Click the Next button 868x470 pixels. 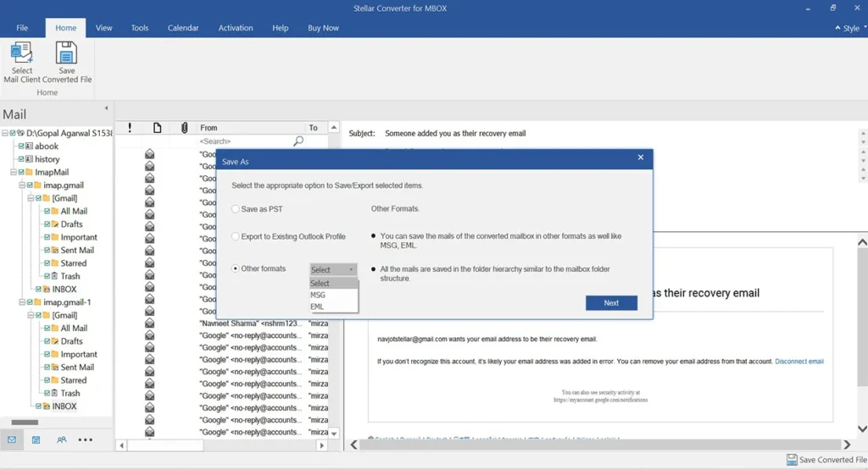point(611,302)
